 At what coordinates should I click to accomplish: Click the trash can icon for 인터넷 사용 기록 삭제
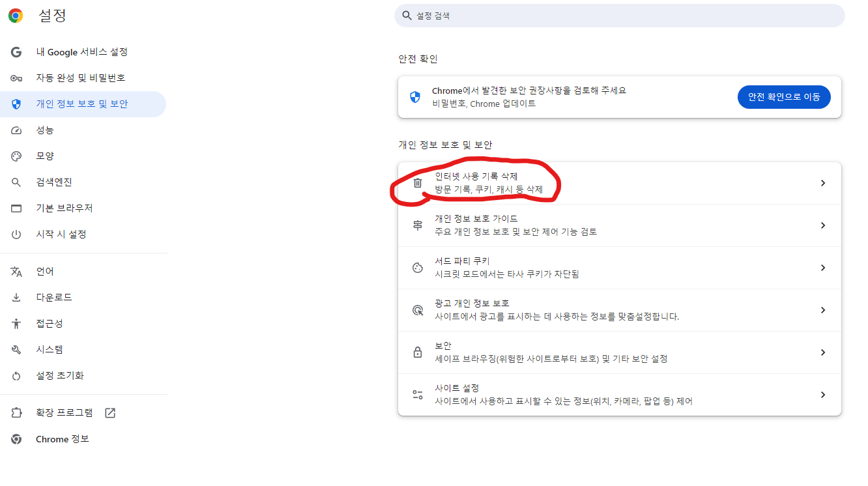[418, 183]
